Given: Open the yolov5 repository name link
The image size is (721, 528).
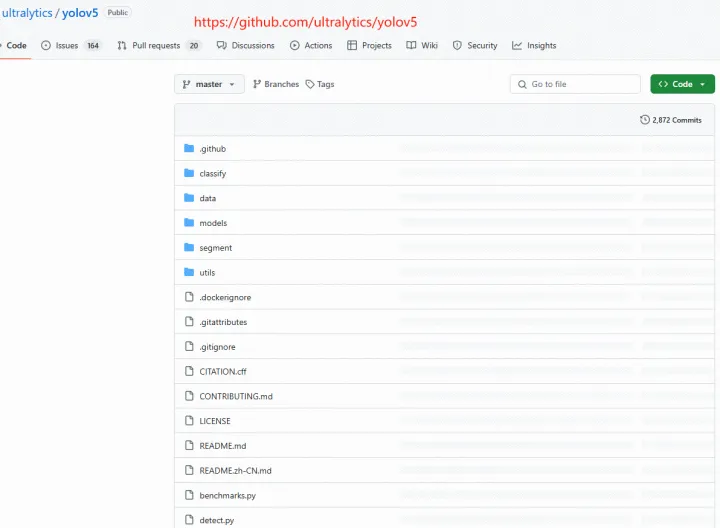Looking at the screenshot, I should (80, 13).
